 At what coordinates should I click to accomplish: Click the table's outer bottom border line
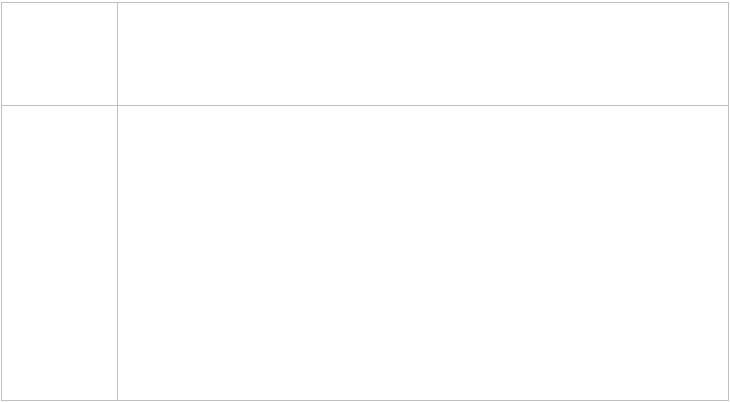tap(365, 400)
